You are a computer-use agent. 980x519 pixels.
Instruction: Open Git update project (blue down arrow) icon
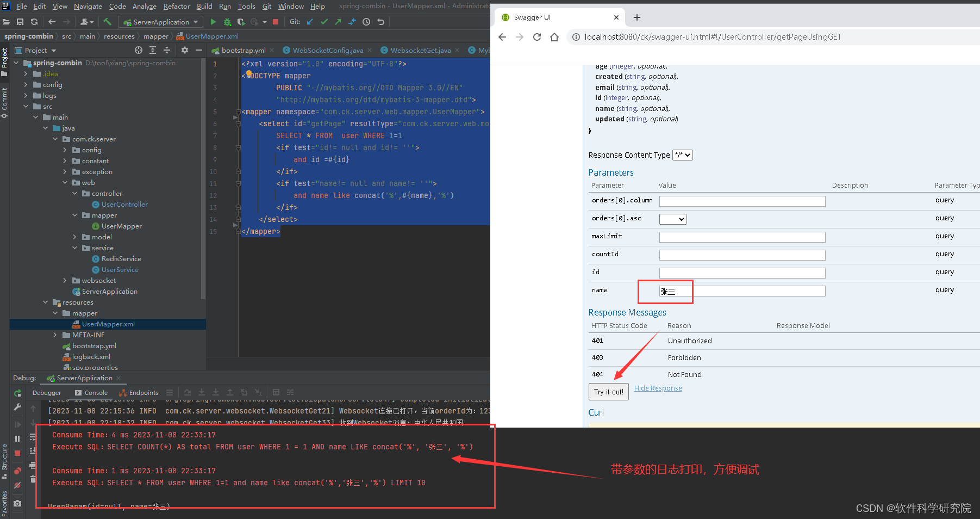click(310, 22)
